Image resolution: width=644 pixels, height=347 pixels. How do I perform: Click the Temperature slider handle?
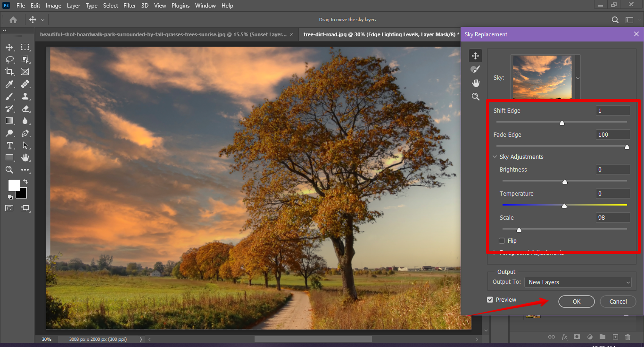[x=564, y=206]
